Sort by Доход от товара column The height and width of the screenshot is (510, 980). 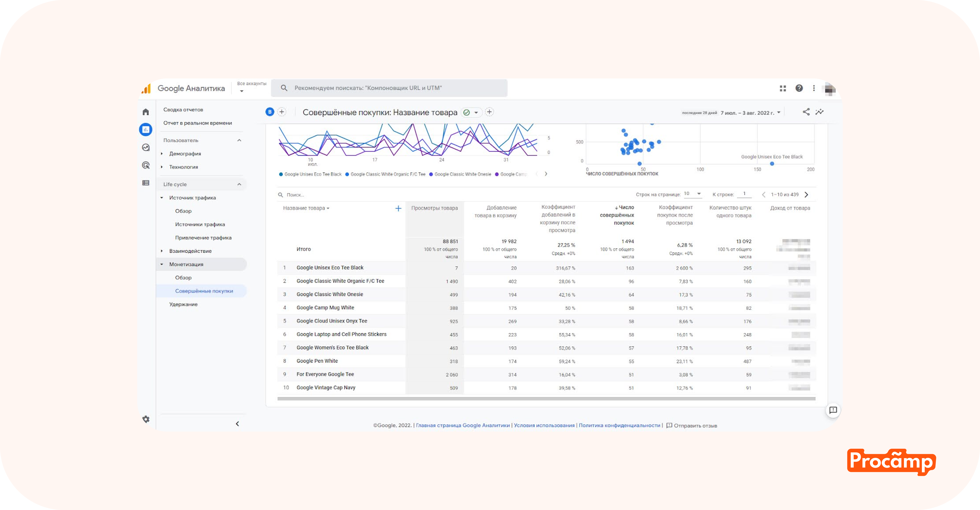(790, 208)
